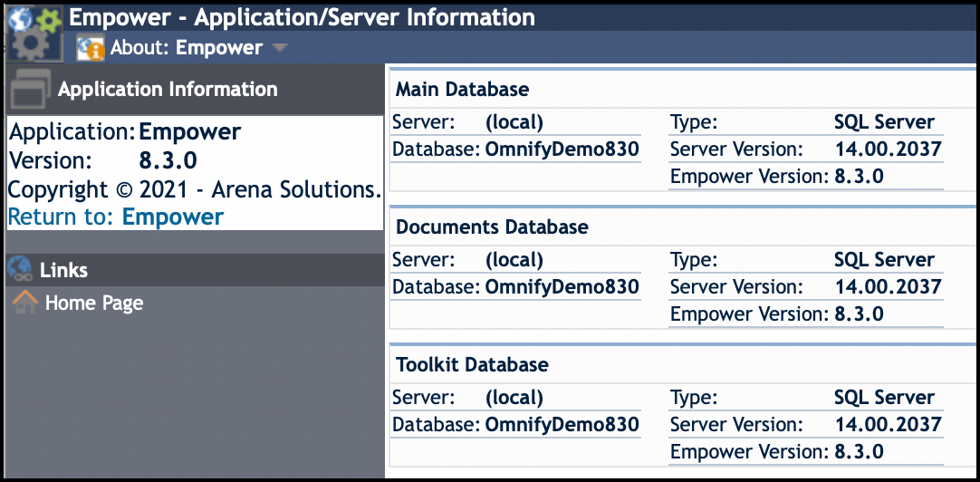Click the Home Page house icon

click(x=24, y=303)
